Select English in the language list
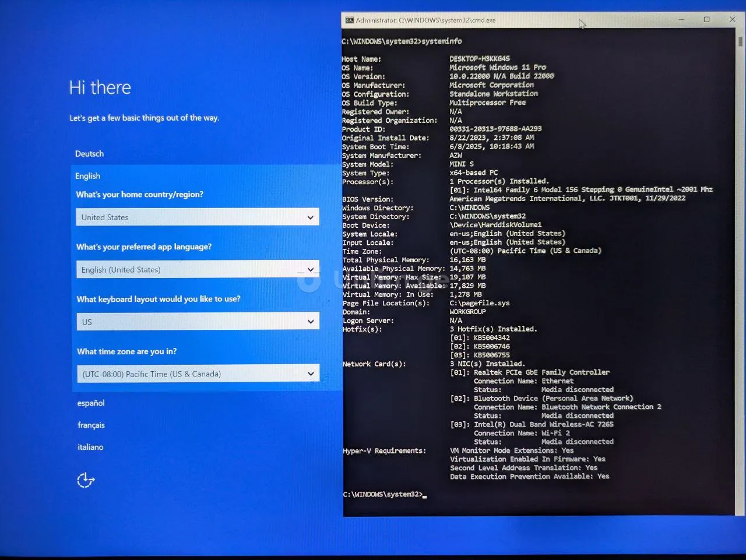The width and height of the screenshot is (746, 560). (87, 176)
